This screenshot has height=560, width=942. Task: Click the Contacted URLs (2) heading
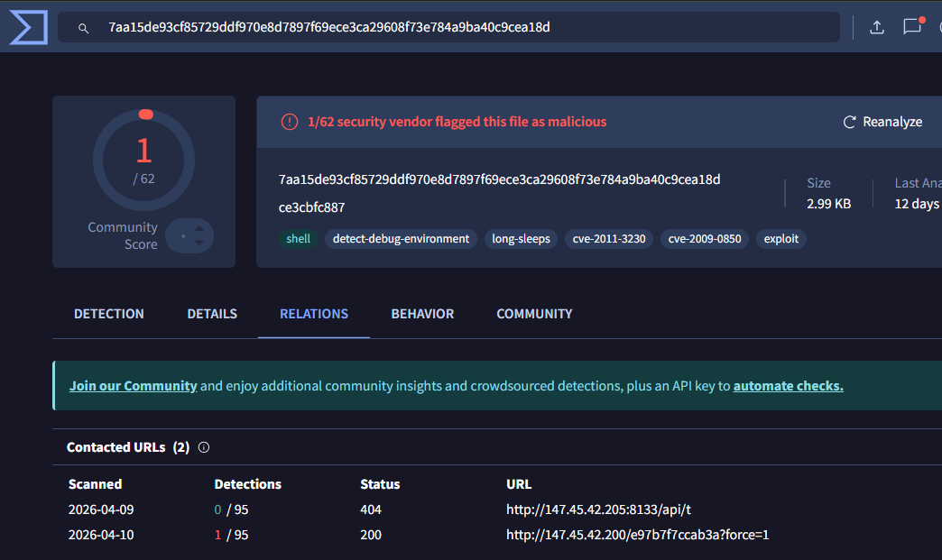click(x=128, y=447)
